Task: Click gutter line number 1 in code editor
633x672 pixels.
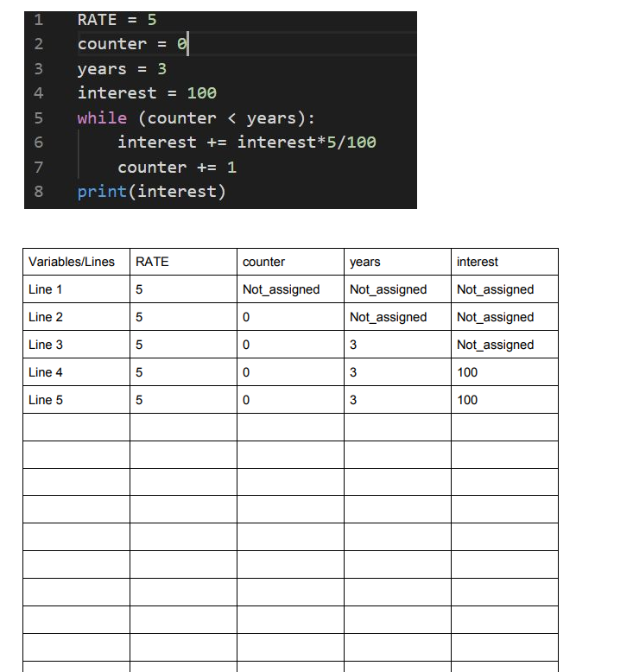Action: click(x=39, y=20)
